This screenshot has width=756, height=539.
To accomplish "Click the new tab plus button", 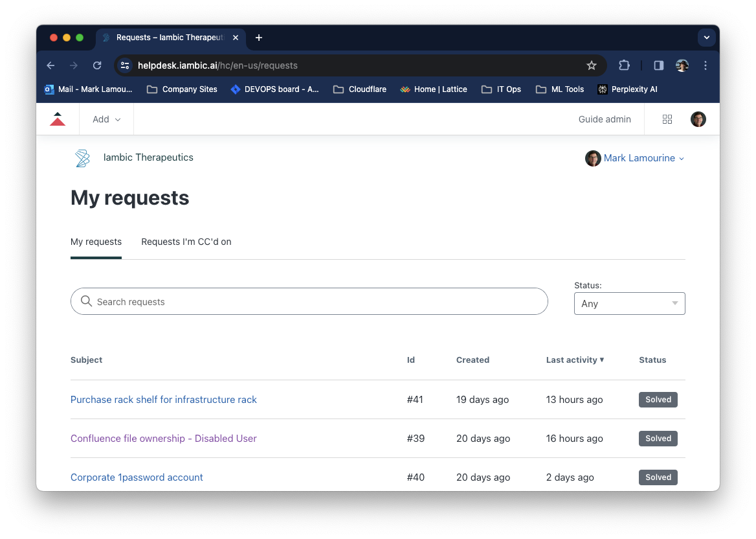I will pyautogui.click(x=259, y=38).
